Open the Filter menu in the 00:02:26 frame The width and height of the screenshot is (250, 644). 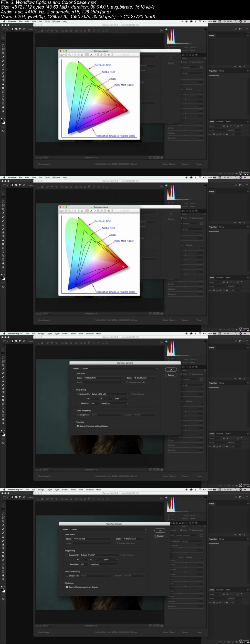pos(73,334)
